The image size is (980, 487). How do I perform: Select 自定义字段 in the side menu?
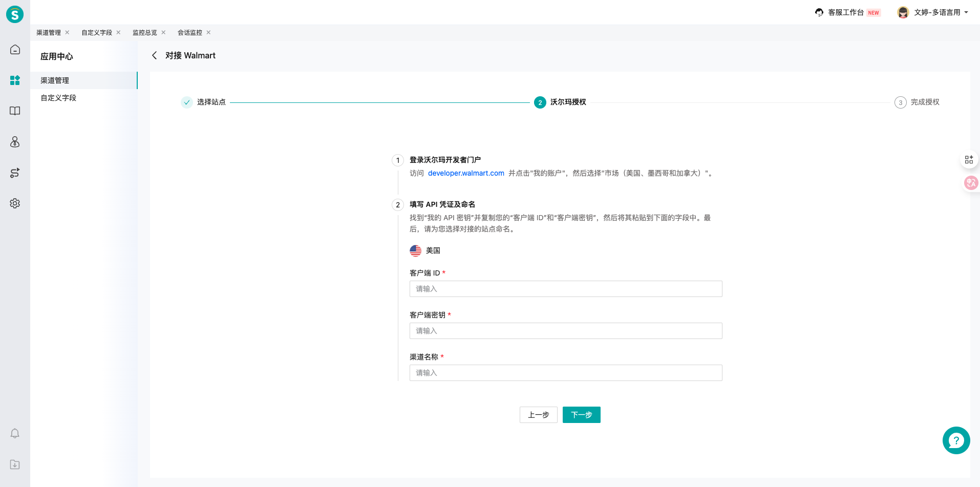[84, 98]
